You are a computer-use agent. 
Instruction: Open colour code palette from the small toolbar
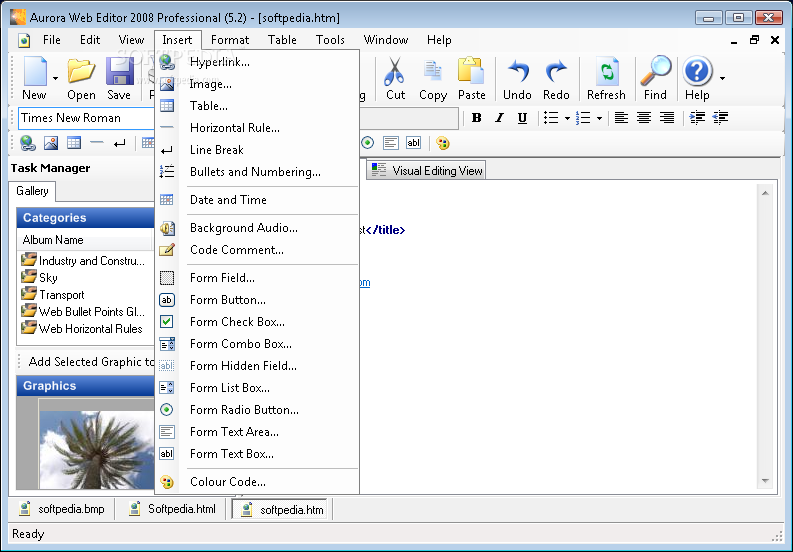[443, 143]
